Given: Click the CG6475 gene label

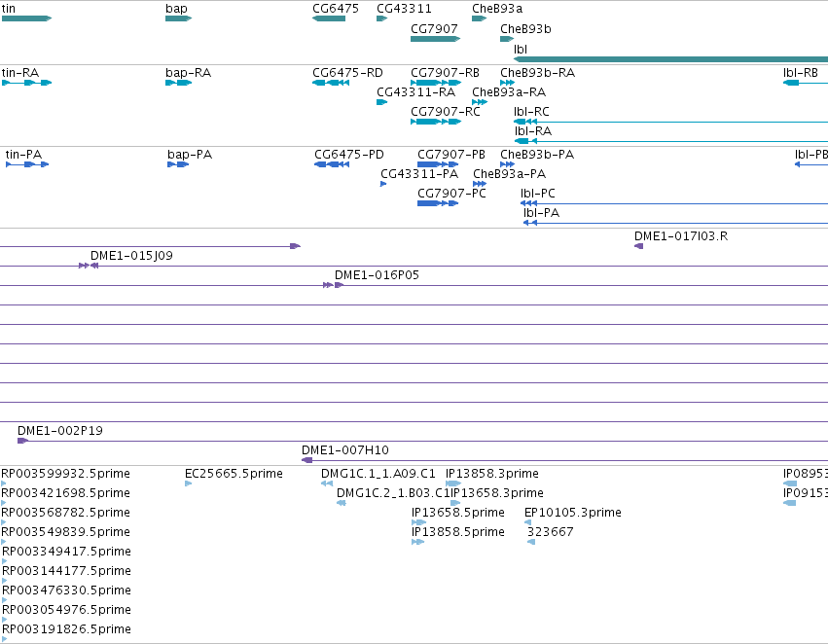Looking at the screenshot, I should (336, 9).
